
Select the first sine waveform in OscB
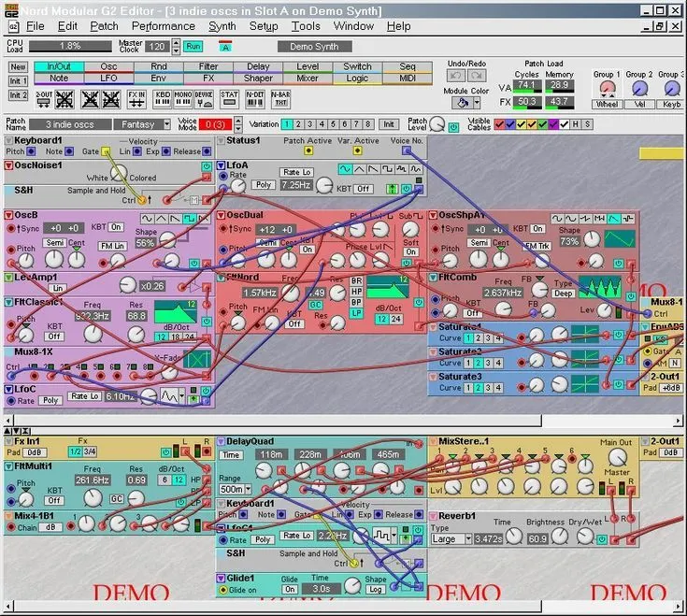[x=147, y=218]
